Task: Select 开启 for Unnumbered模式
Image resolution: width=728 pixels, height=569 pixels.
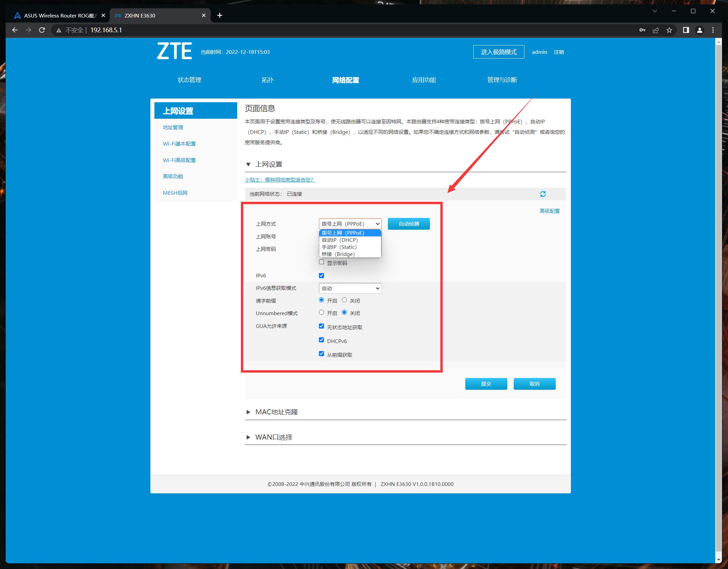Action: 322,313
